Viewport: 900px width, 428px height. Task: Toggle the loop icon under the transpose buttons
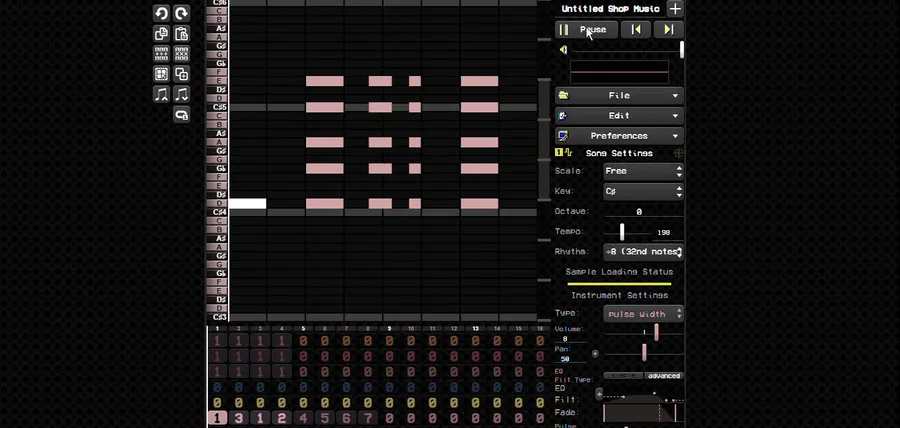pos(181,115)
